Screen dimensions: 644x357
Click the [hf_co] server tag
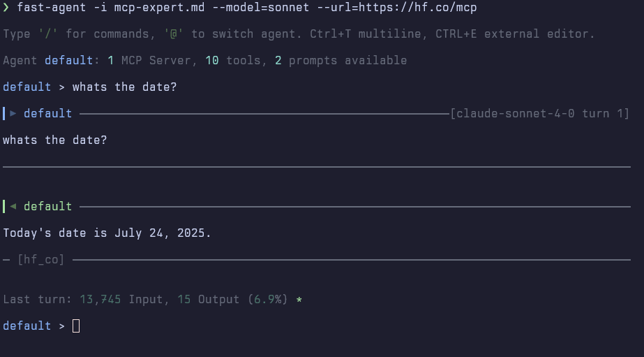41,260
